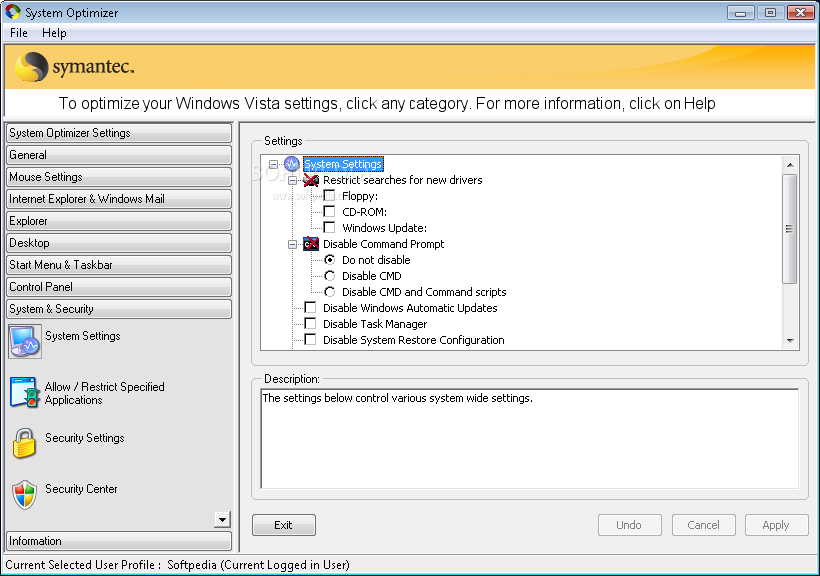820x576 pixels.
Task: Open the Security Center shield icon
Action: [x=25, y=494]
